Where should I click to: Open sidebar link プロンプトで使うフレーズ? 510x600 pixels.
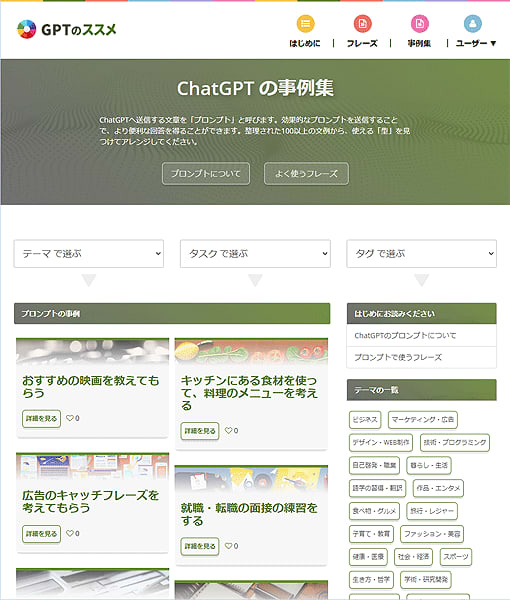pyautogui.click(x=398, y=357)
